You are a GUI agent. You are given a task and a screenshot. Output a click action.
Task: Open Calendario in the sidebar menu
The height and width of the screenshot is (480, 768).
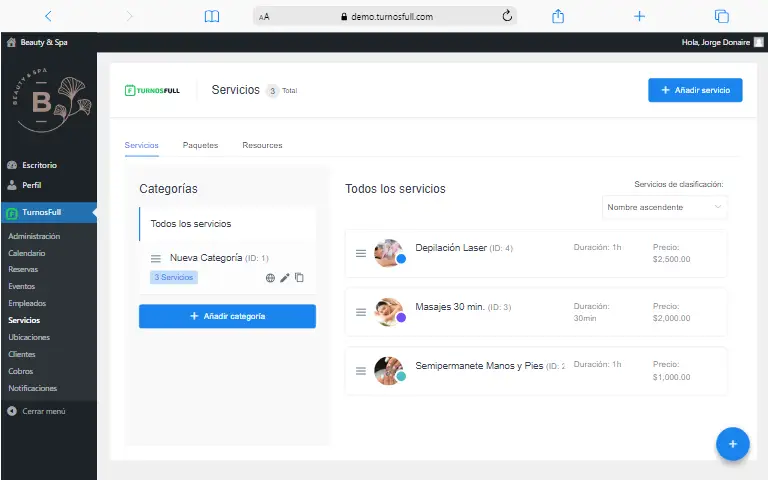27,253
